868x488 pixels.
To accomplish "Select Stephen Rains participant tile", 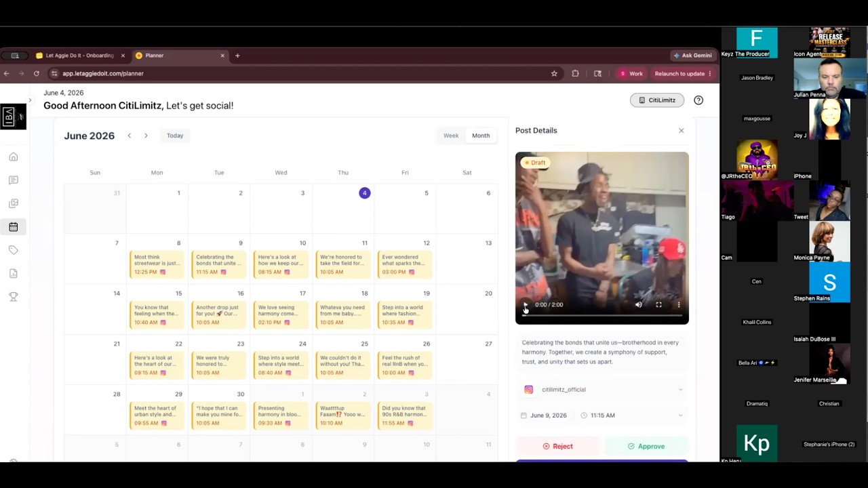I will (x=830, y=283).
